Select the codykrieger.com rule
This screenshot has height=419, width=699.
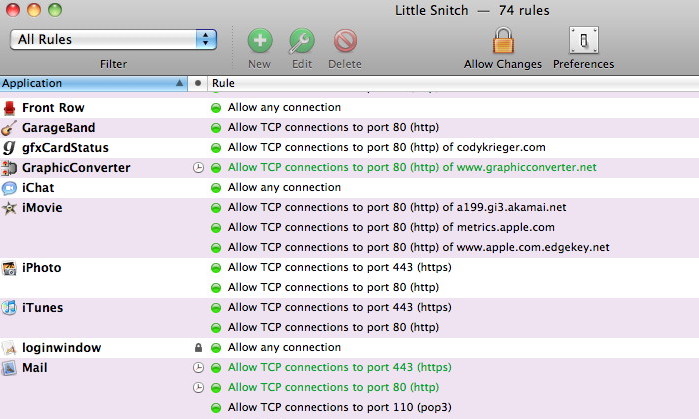[x=387, y=148]
